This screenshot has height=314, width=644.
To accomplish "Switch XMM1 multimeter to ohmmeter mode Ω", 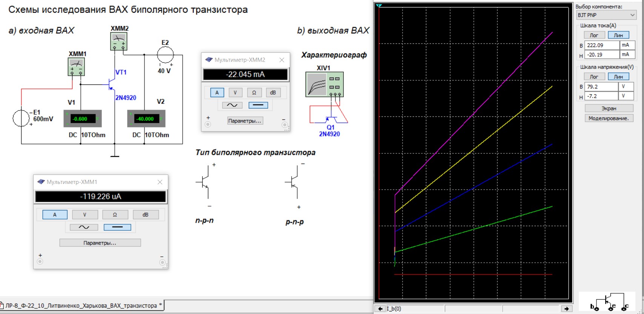I will [x=115, y=214].
